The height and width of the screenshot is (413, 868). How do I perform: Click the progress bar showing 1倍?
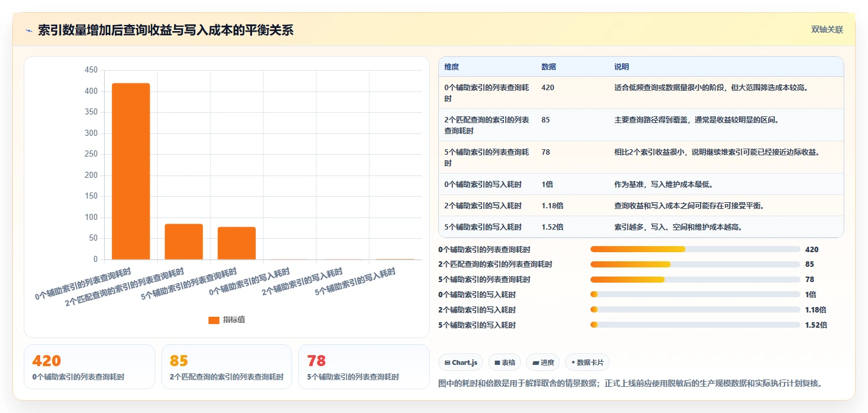(x=695, y=294)
